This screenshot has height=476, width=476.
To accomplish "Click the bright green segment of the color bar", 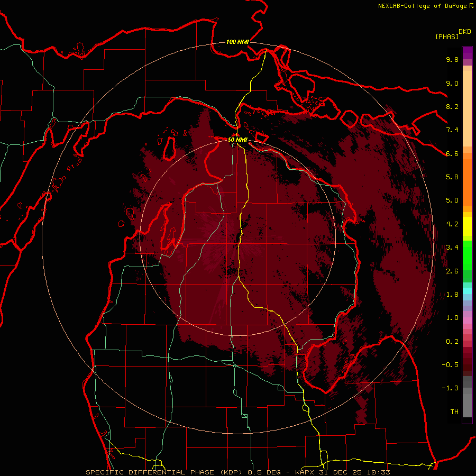I will click(467, 255).
